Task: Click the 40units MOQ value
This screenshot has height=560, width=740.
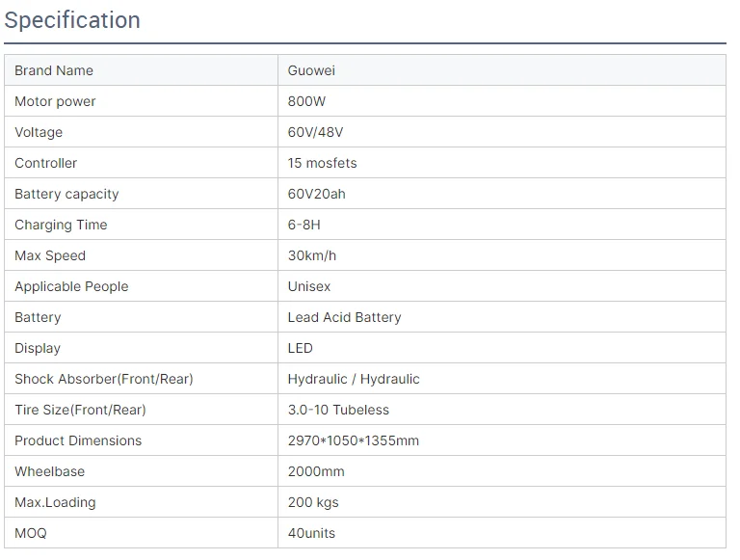Action: pos(311,533)
